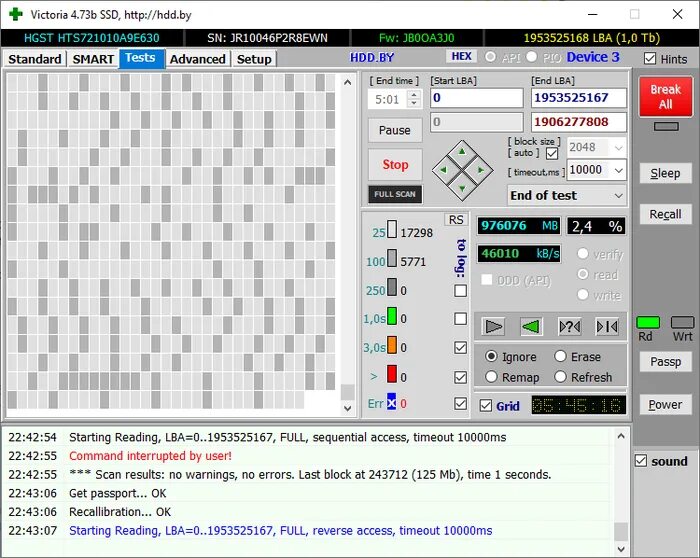
Task: Click the down arrow on the diamond navigator
Action: coord(462,188)
